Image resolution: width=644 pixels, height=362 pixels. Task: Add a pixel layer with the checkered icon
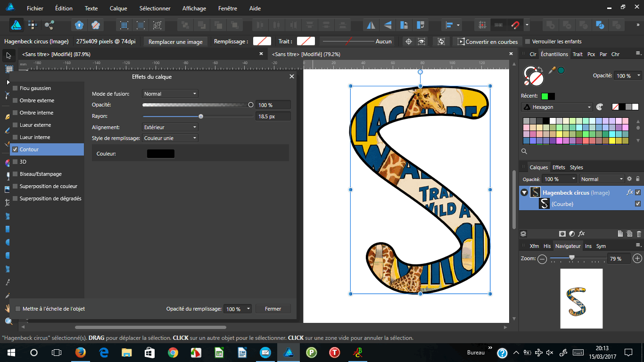pos(629,234)
